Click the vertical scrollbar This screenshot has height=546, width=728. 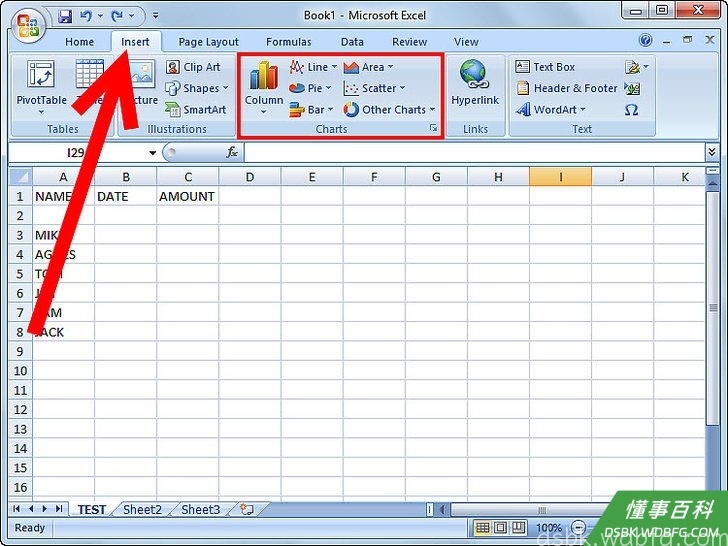point(712,308)
